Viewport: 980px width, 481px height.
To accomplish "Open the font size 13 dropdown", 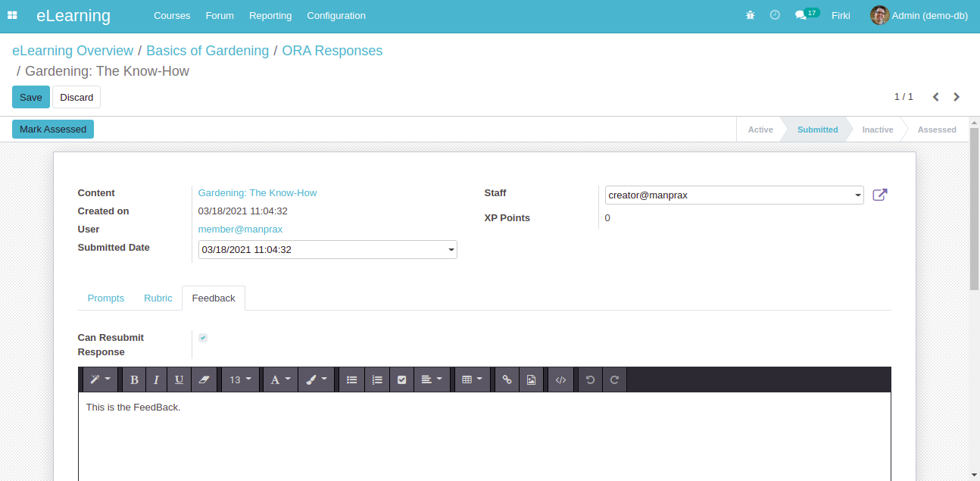I will click(240, 380).
